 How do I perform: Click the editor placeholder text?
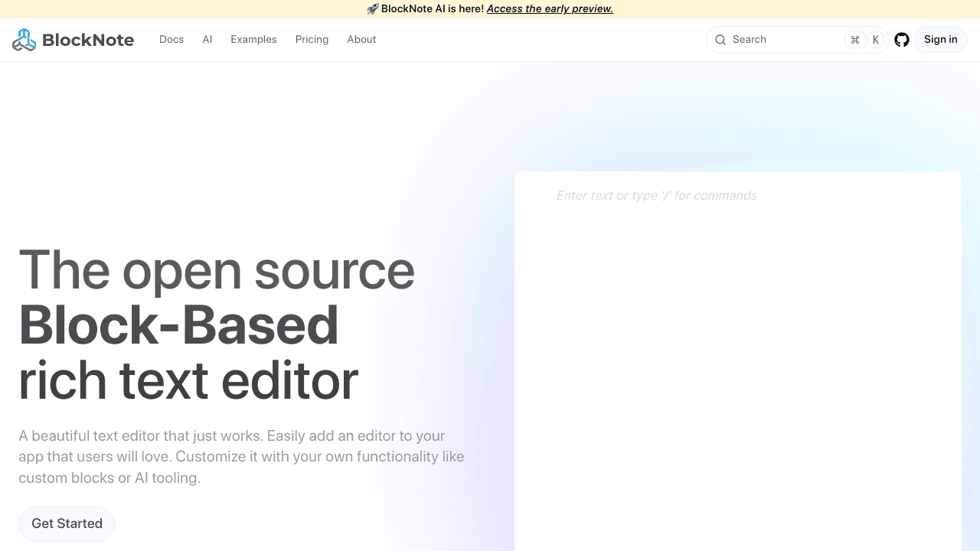pyautogui.click(x=656, y=195)
